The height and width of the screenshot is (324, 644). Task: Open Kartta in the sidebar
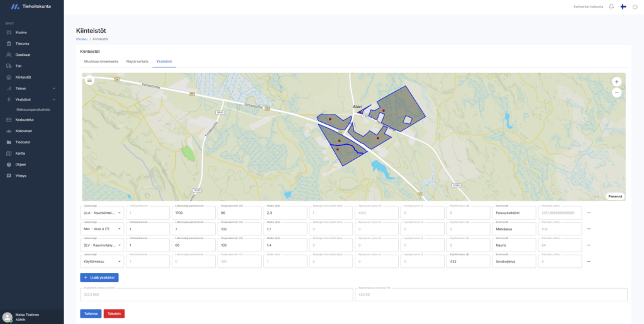(x=20, y=153)
